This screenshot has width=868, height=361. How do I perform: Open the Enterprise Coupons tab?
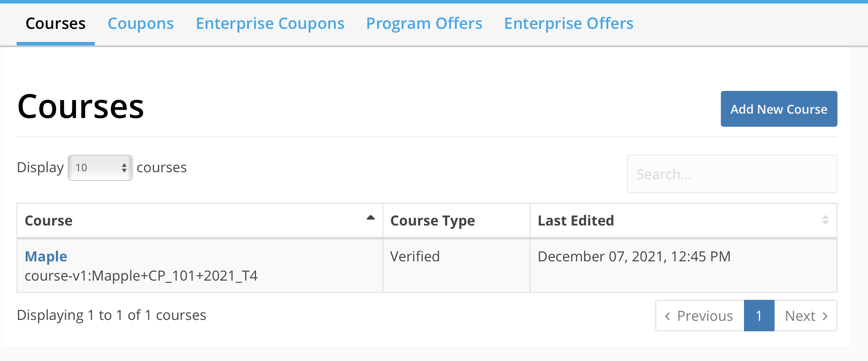point(270,23)
